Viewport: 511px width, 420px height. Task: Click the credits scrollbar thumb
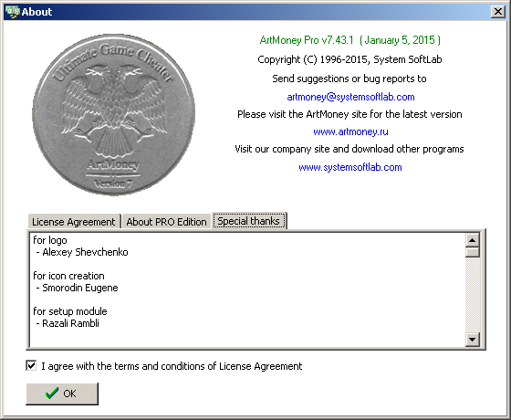[x=473, y=253]
